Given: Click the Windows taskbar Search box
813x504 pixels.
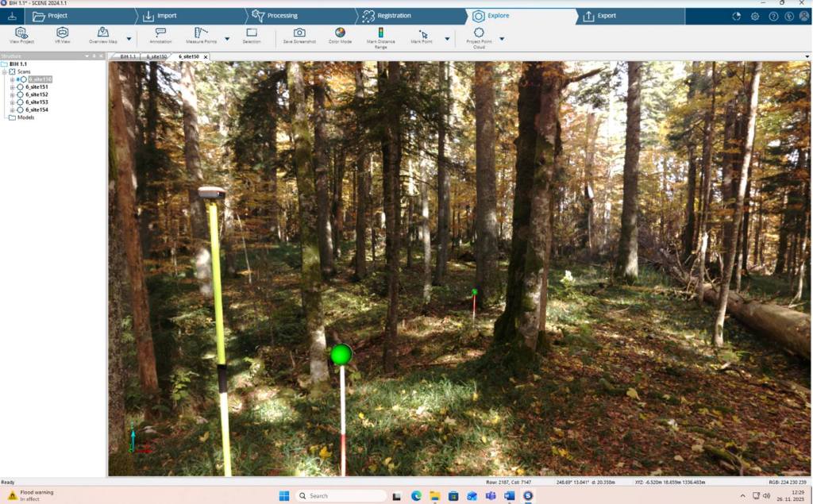Looking at the screenshot, I should point(340,496).
